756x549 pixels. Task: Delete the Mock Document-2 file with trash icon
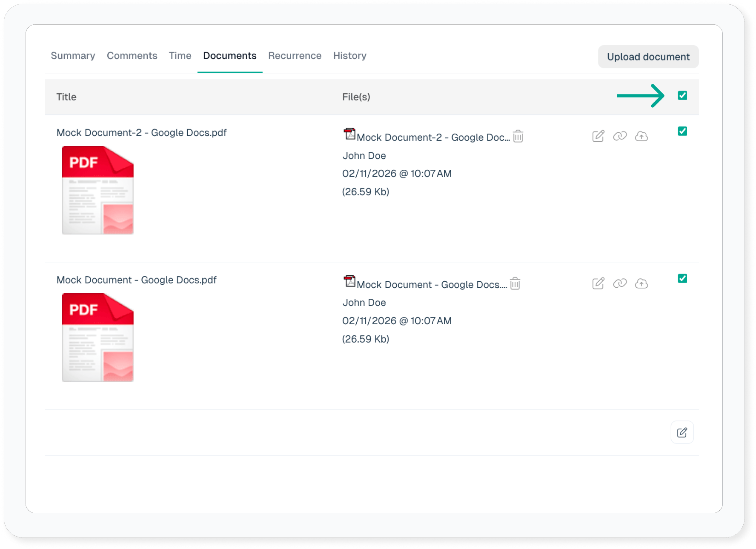click(518, 137)
